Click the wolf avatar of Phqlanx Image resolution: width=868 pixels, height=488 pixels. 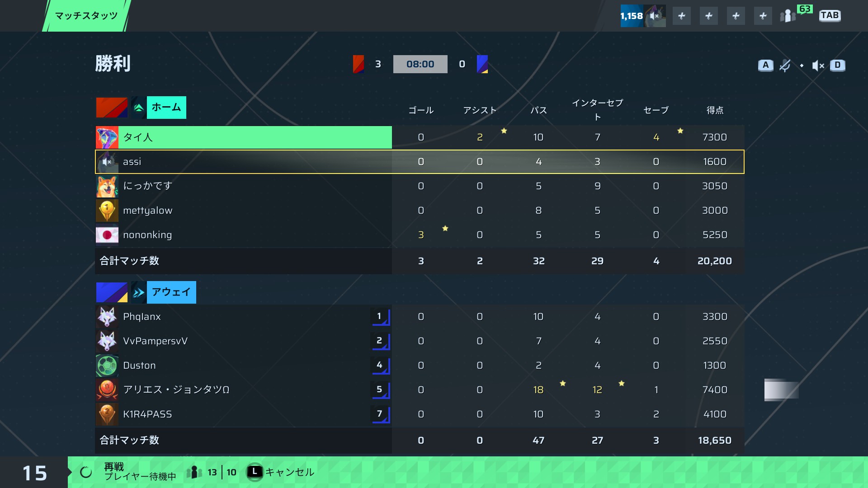(x=107, y=317)
